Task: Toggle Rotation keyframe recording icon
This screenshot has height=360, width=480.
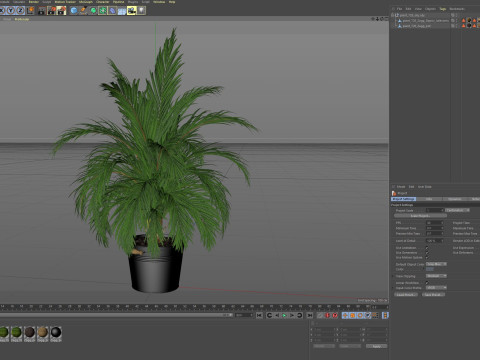Action: click(360, 315)
